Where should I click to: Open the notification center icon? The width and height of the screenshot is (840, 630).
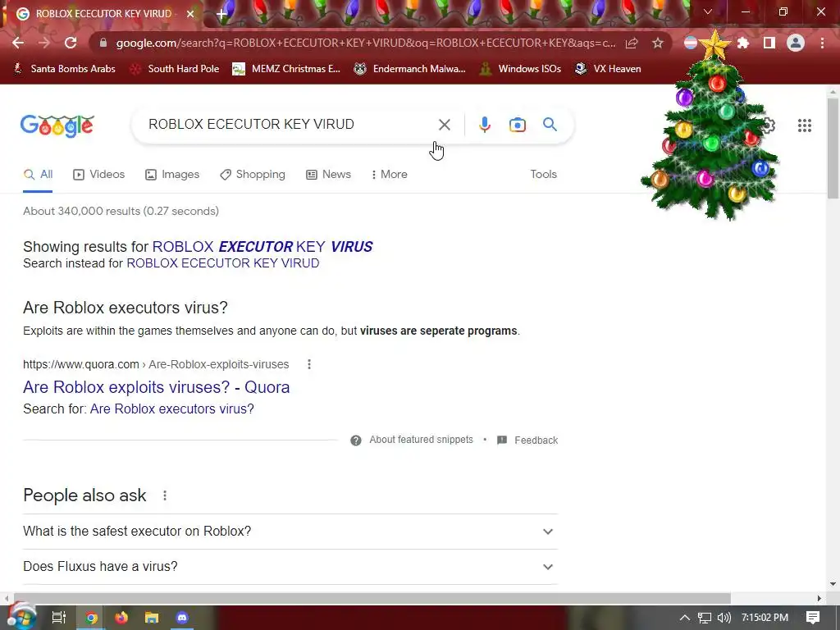813,618
